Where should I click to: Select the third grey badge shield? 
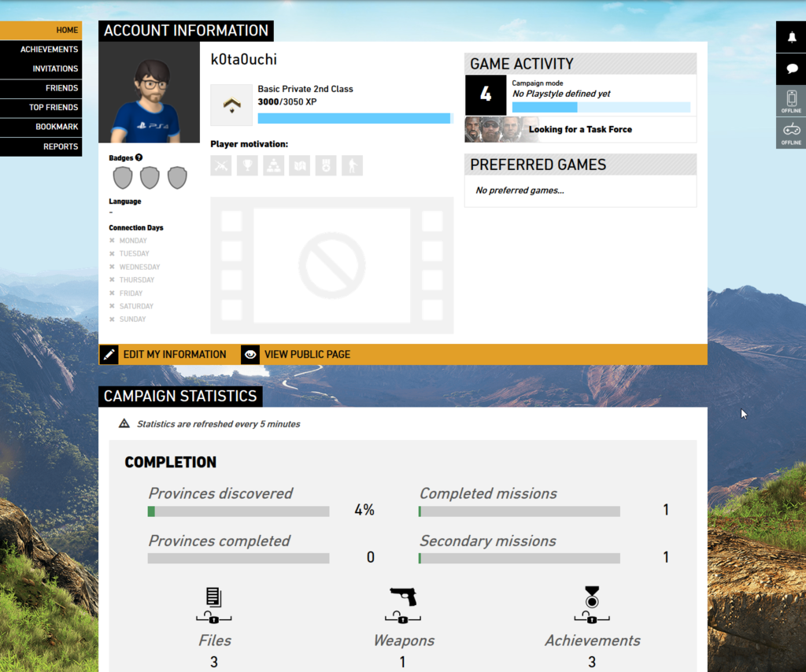tap(177, 178)
